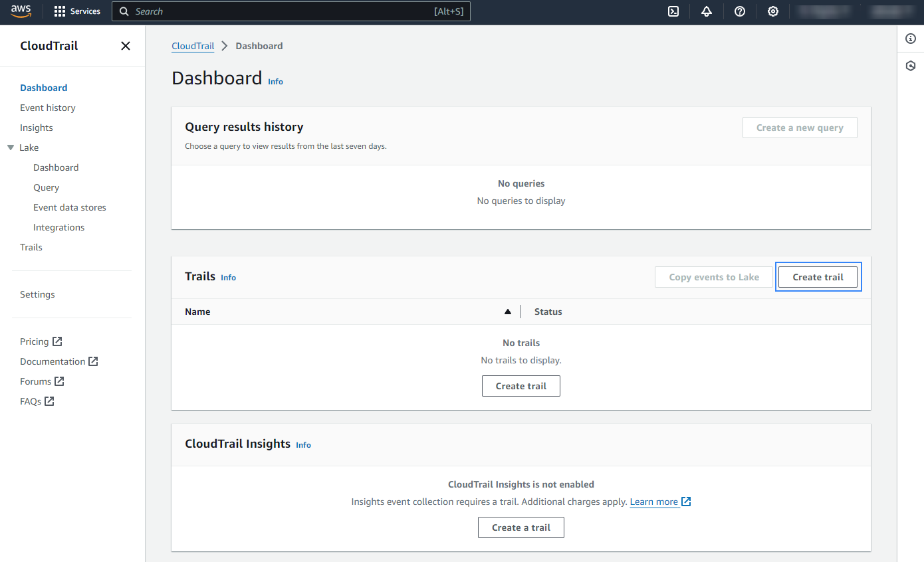Image resolution: width=924 pixels, height=562 pixels.
Task: Open the Info link next to Dashboard heading
Action: [275, 82]
